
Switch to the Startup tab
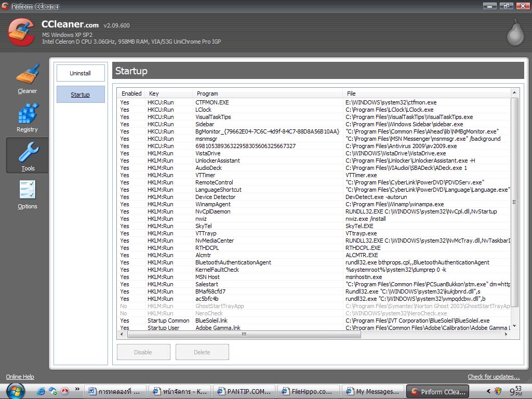81,95
